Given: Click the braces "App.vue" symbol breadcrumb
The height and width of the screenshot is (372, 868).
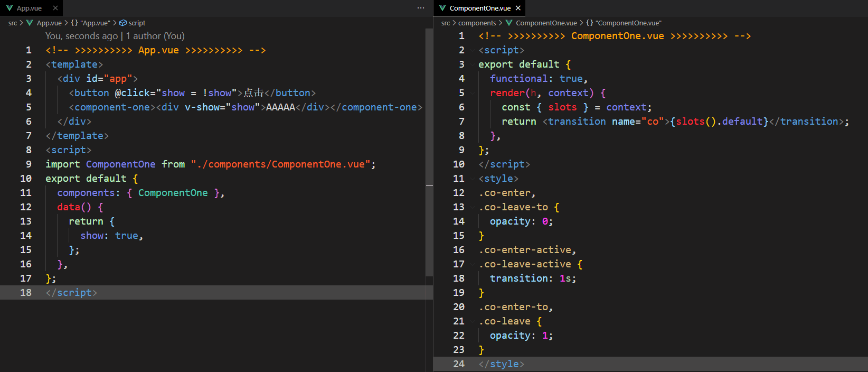Looking at the screenshot, I should (91, 23).
